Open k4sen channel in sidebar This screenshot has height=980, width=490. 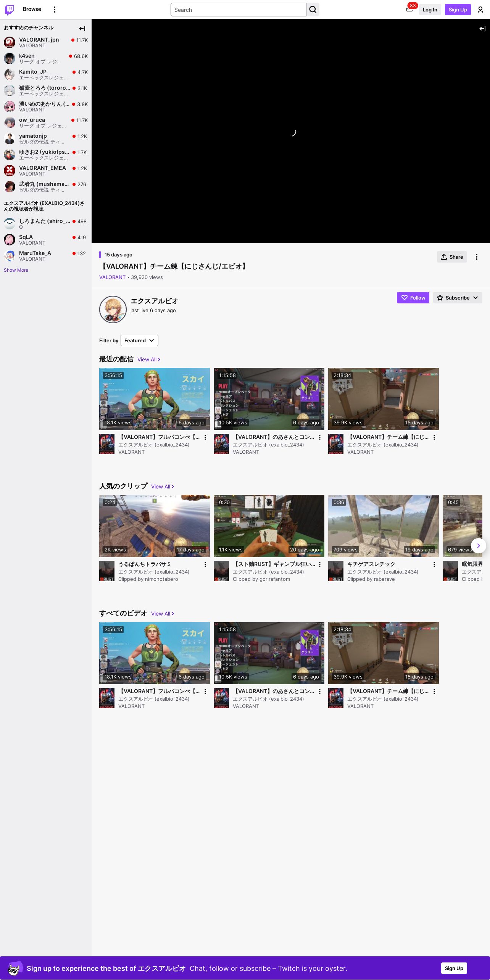[46, 58]
